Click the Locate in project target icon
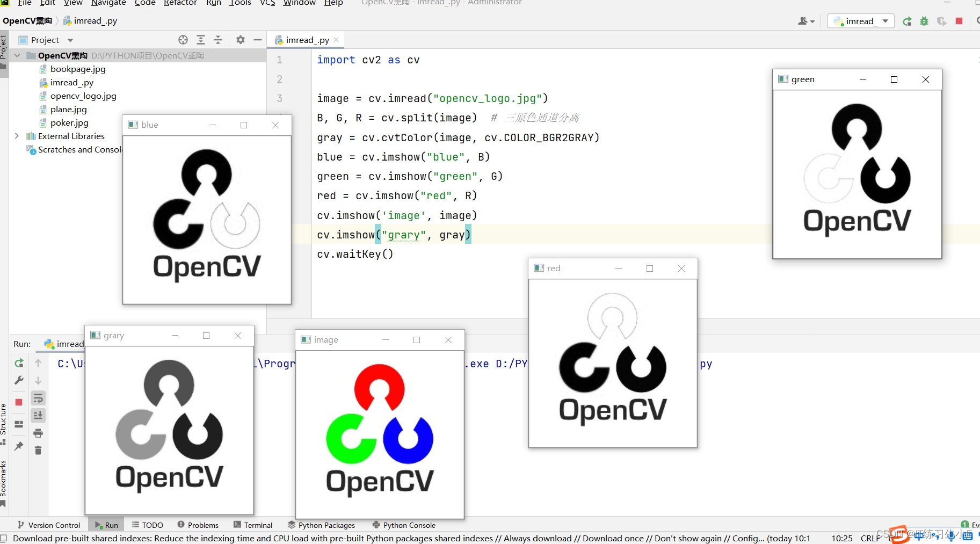Viewport: 980px width, 544px height. pyautogui.click(x=183, y=40)
